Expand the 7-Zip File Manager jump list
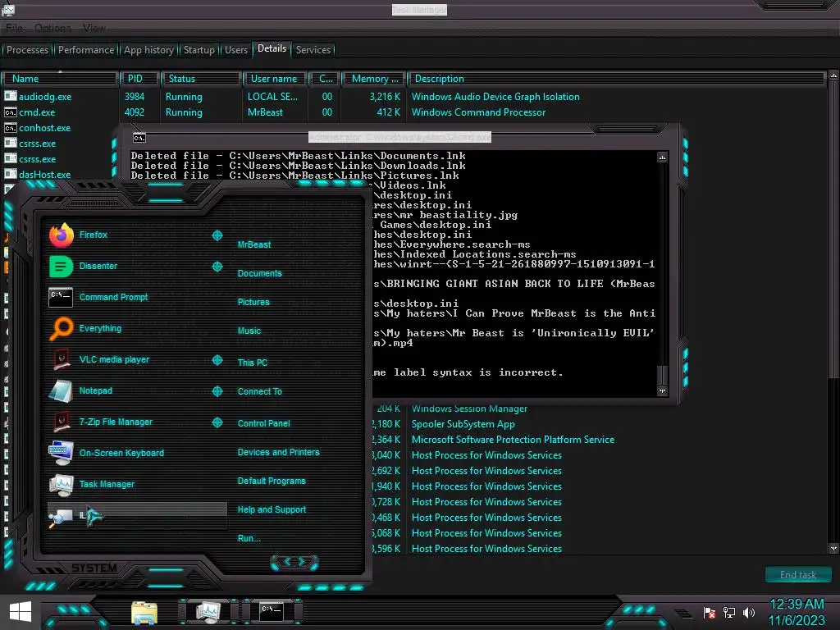Image resolution: width=840 pixels, height=630 pixels. click(217, 422)
